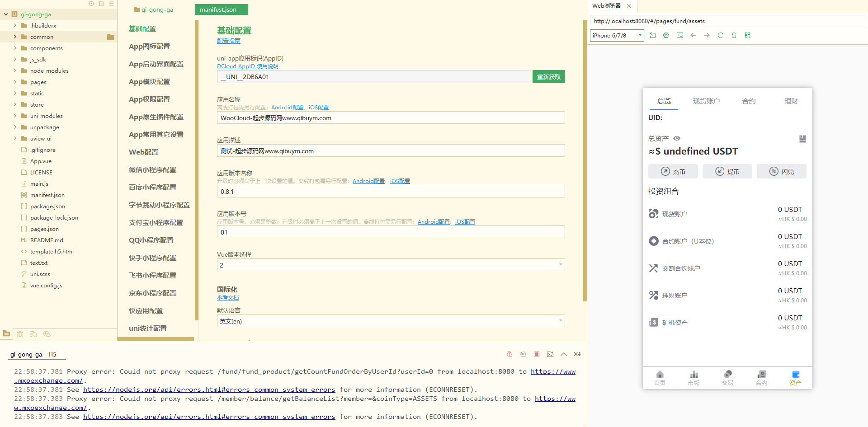The width and height of the screenshot is (868, 427).
Task: Open the search panel in bottom sidebar
Action: tap(33, 334)
